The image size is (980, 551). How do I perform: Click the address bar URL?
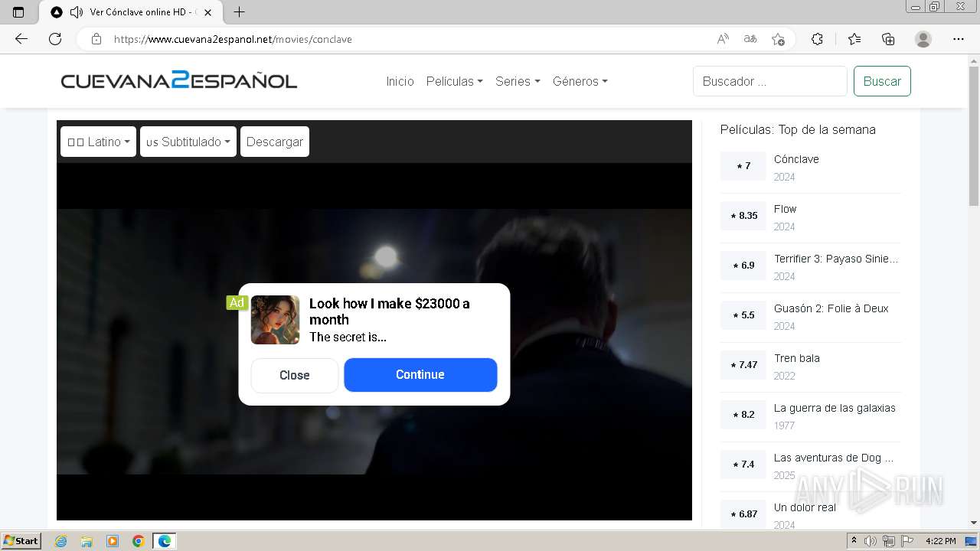pos(233,39)
